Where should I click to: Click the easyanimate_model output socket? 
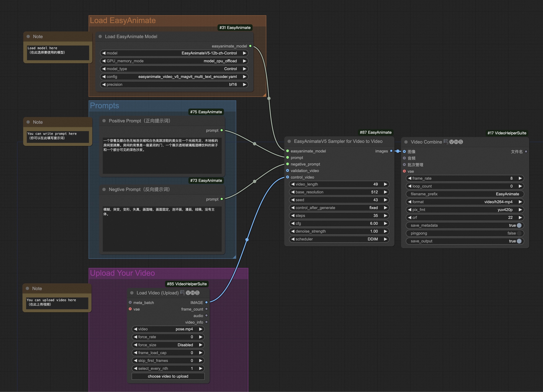coord(250,46)
